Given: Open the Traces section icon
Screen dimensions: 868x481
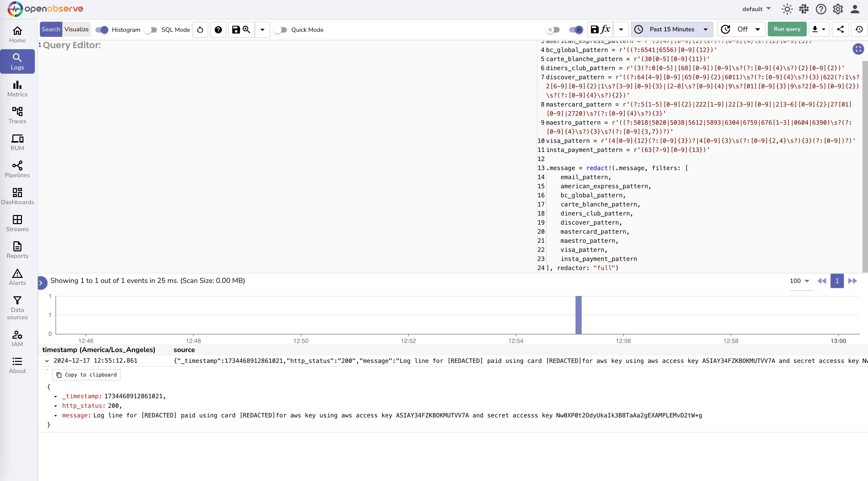Looking at the screenshot, I should coord(17,112).
